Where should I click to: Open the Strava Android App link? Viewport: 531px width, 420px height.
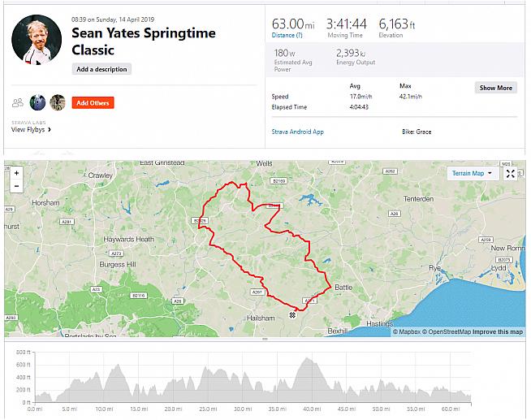pos(299,131)
